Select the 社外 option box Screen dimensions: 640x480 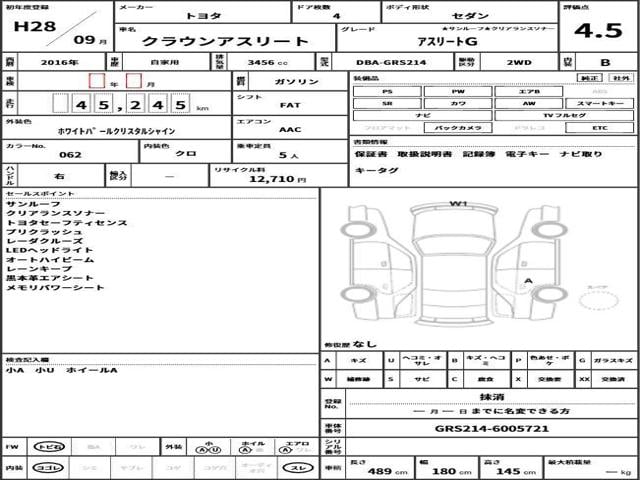(x=621, y=77)
